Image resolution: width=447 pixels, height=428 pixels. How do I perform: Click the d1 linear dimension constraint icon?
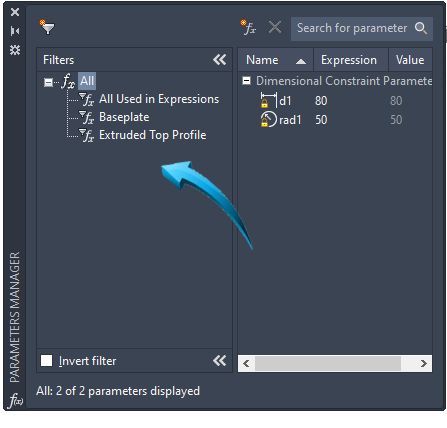[269, 100]
